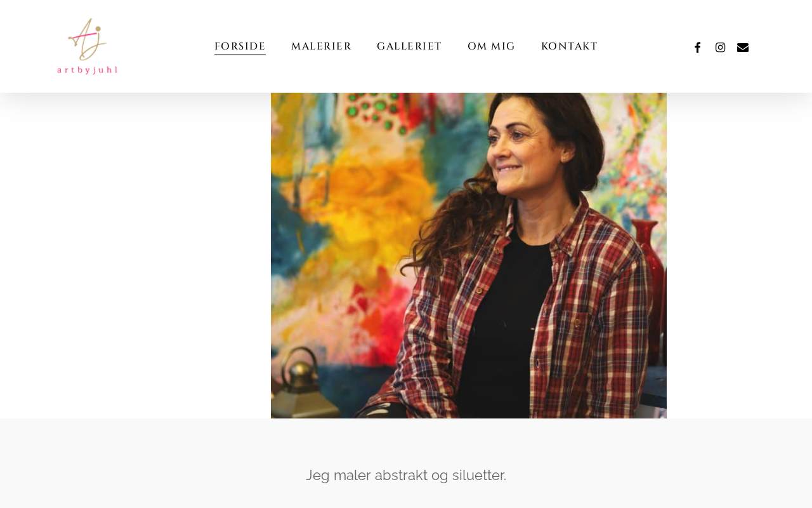Click the pink 'artbyjuhl' logo text
This screenshot has height=508, width=812.
(87, 70)
